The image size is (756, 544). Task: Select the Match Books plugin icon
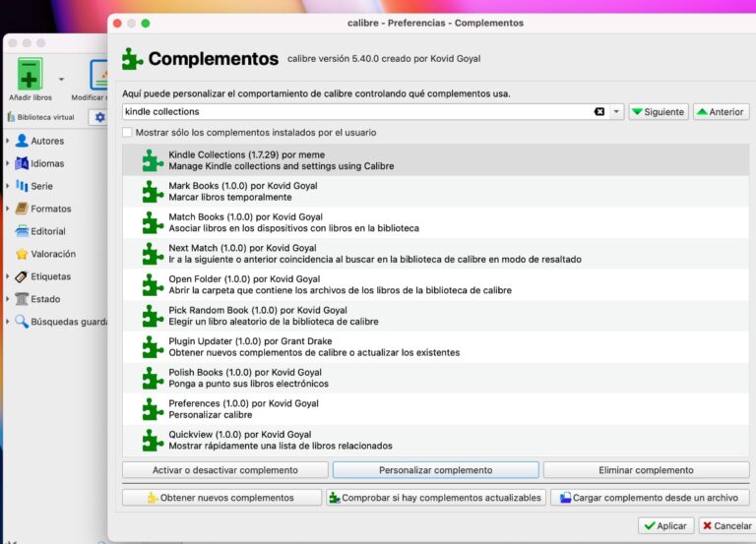coord(153,222)
